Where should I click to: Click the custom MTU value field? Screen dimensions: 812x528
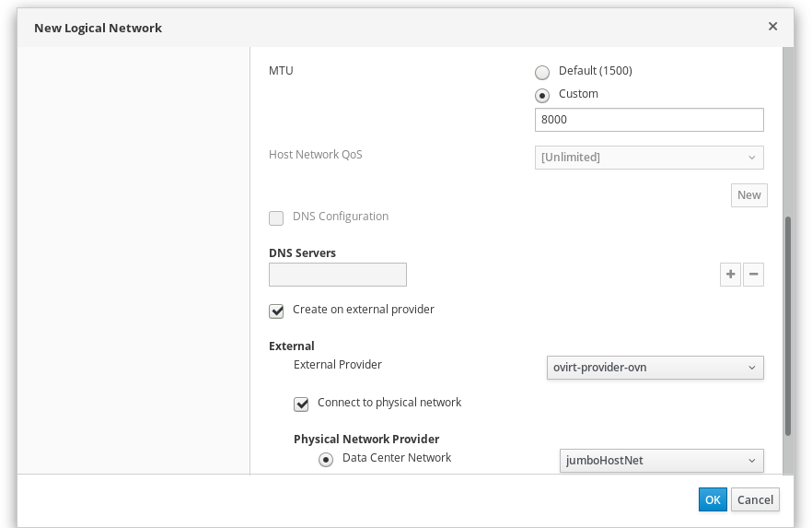tap(648, 121)
